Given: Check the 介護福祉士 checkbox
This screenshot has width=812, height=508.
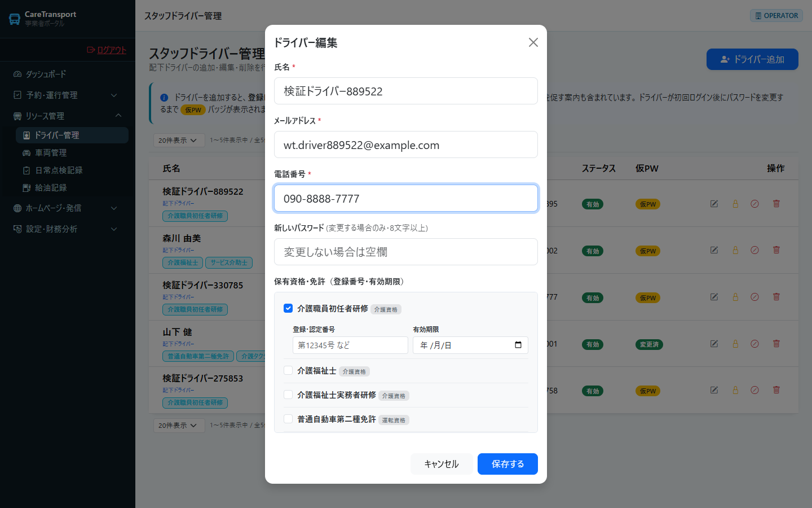Looking at the screenshot, I should (x=288, y=370).
